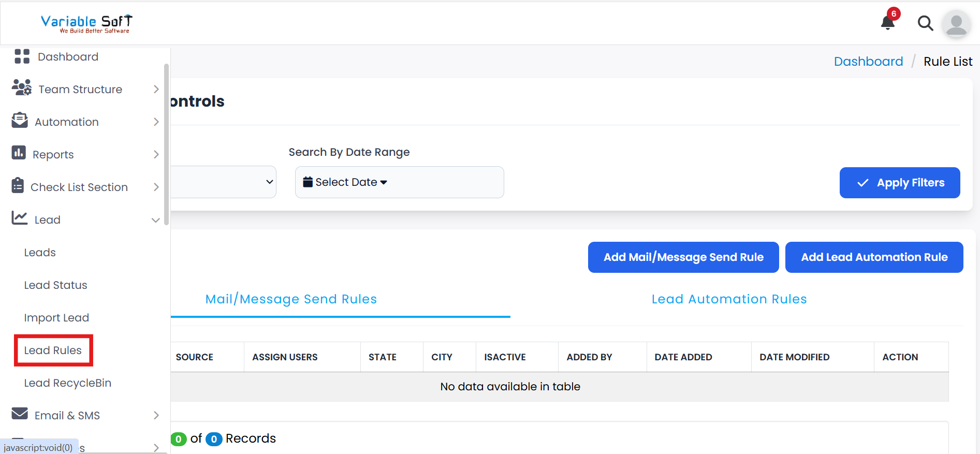Open the notifications bell icon
Image resolution: width=980 pixels, height=454 pixels.
(x=888, y=23)
